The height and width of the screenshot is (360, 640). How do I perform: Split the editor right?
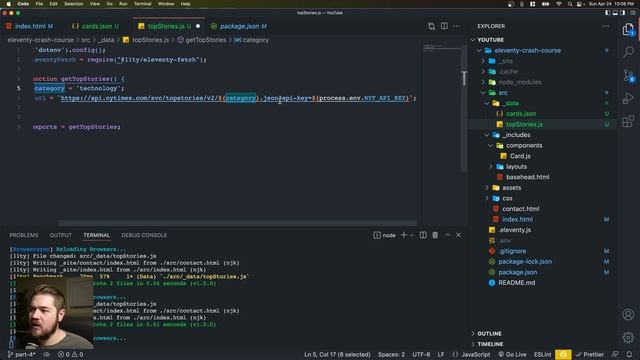444,26
